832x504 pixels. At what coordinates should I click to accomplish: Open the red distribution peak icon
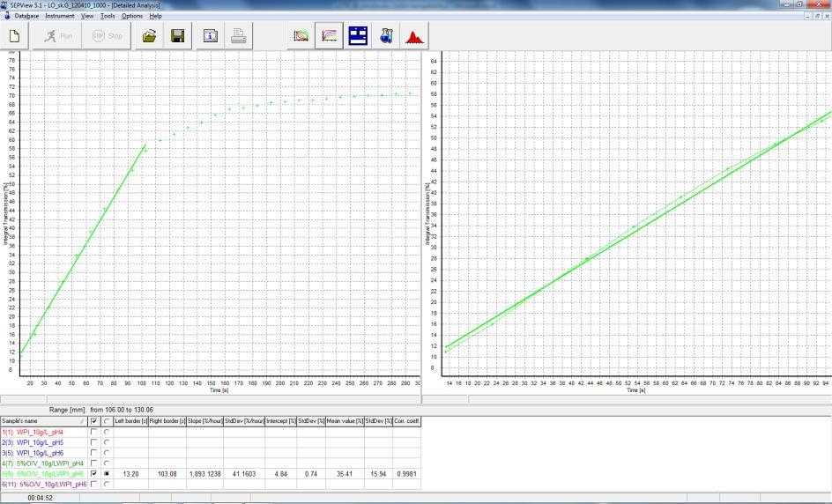(414, 36)
